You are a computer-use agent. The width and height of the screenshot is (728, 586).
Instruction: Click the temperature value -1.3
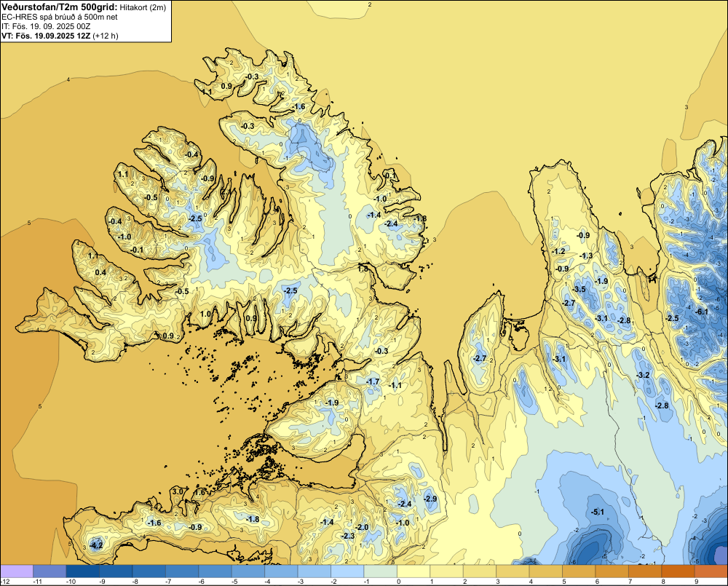coord(586,256)
